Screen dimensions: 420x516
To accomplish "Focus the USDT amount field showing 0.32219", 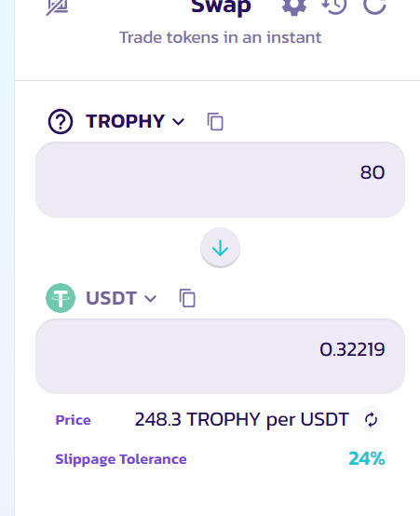I will (x=220, y=356).
